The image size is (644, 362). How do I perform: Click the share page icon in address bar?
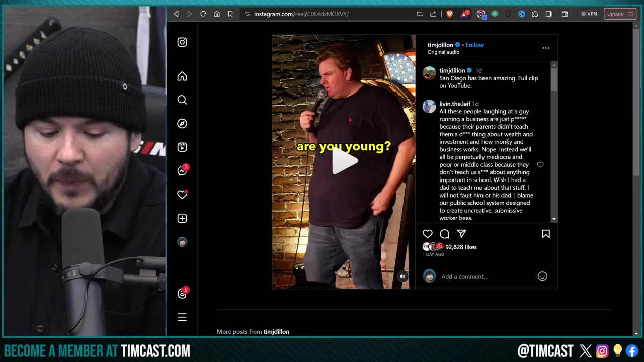click(433, 14)
